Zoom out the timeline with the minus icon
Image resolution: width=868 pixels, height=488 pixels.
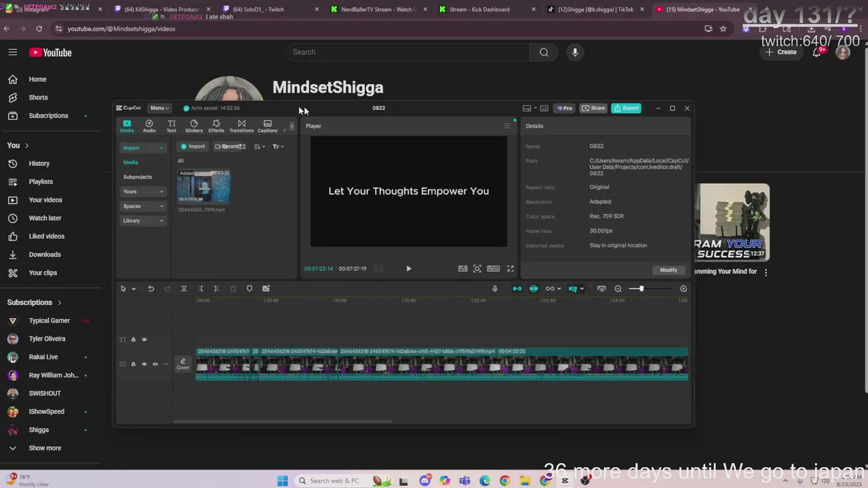point(618,289)
